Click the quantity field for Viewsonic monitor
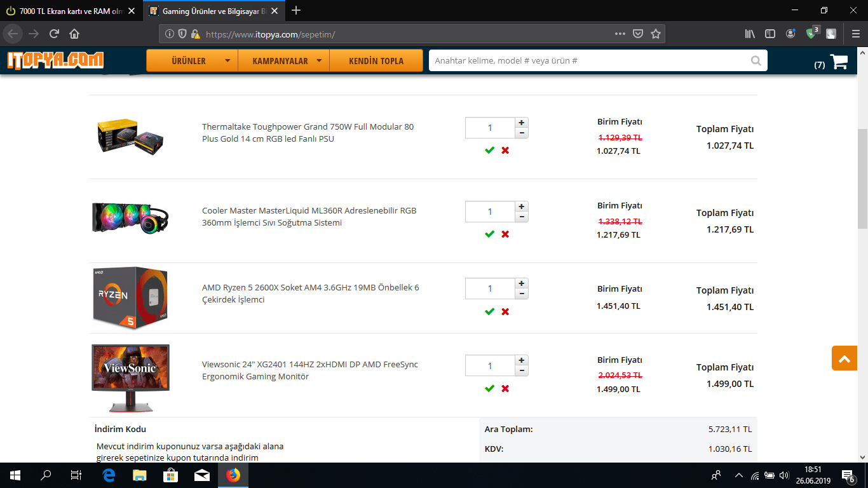 tap(490, 365)
